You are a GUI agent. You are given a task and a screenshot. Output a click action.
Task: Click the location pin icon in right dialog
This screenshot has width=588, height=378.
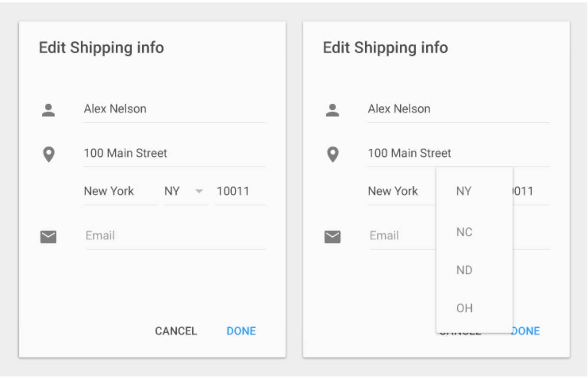tap(333, 154)
